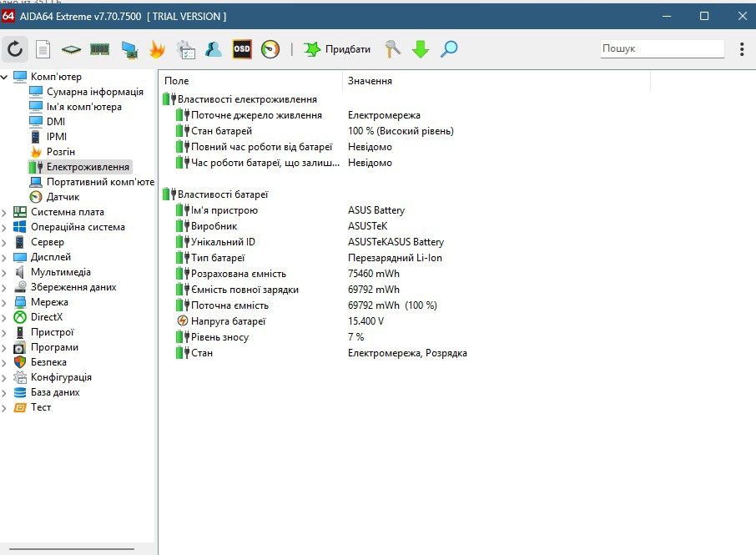Select the Розгін tree item

pyautogui.click(x=60, y=151)
